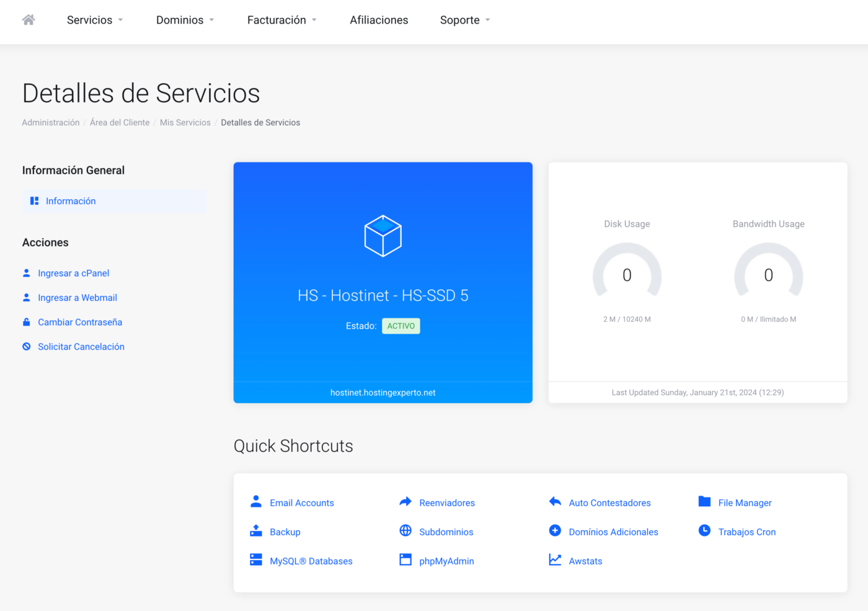Click the Reenviadores forward arrow icon
This screenshot has height=611, width=868.
click(405, 501)
